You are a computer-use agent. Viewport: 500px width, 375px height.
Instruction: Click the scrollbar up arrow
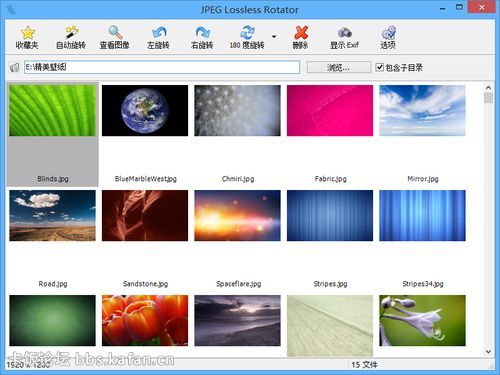pyautogui.click(x=488, y=88)
